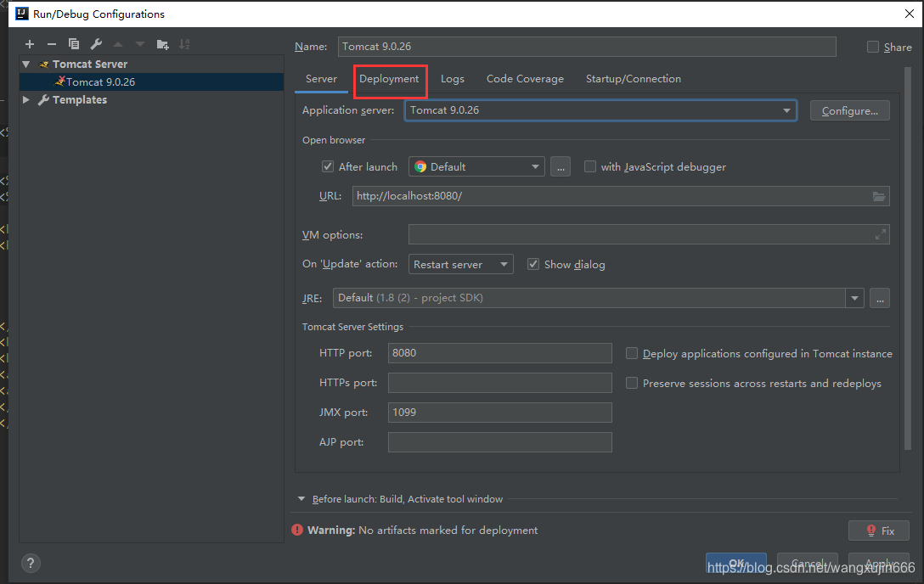Open the help question mark button
The height and width of the screenshot is (584, 924).
31,564
